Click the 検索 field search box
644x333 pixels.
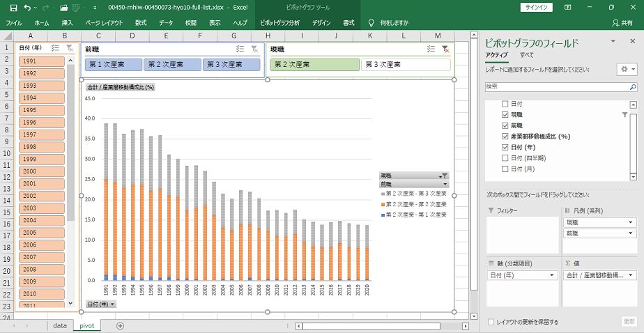coord(560,86)
